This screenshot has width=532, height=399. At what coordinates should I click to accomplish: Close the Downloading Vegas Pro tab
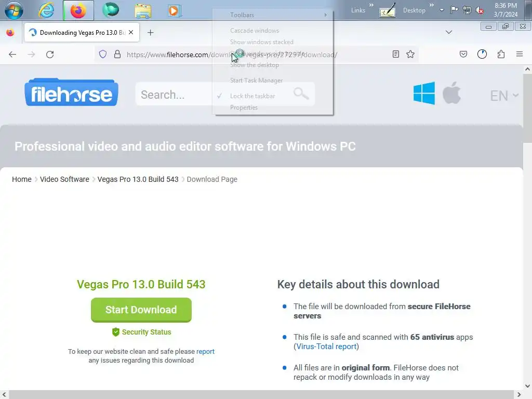(x=131, y=32)
